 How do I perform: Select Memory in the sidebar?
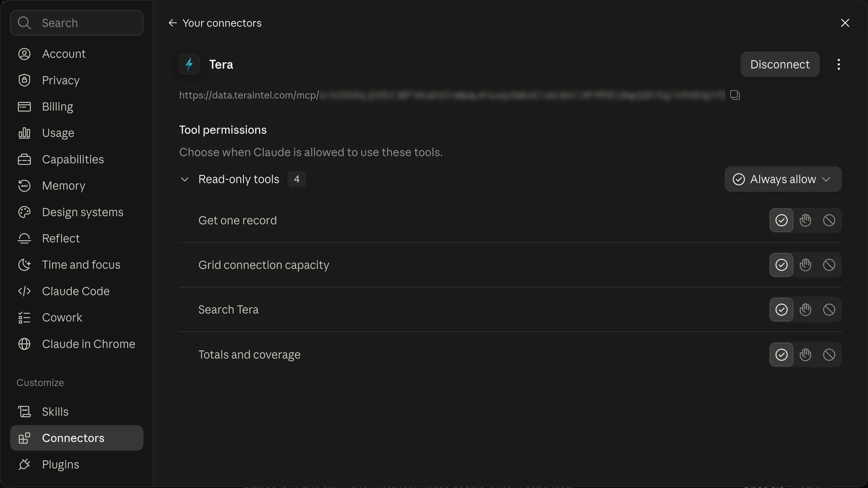[77, 186]
